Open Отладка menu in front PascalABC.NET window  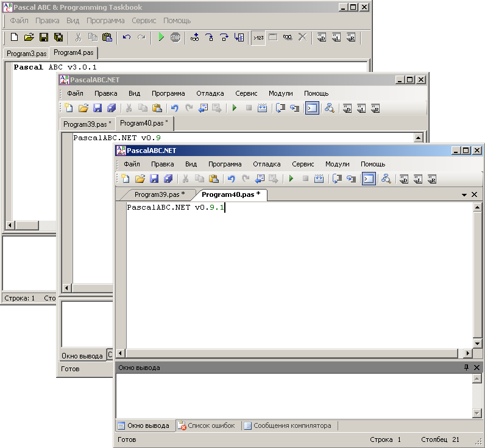tap(267, 164)
